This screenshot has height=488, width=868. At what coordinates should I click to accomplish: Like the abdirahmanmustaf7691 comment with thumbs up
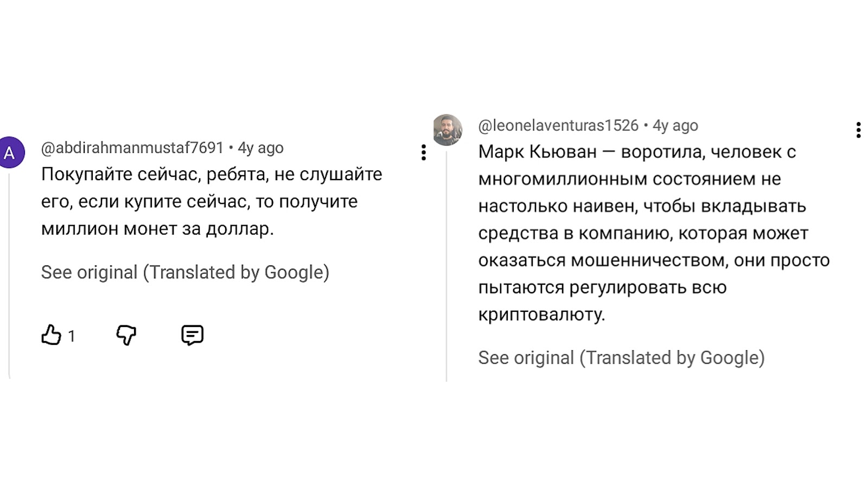[52, 335]
